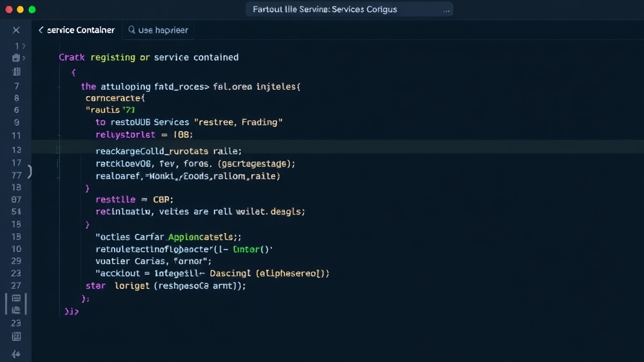Select the 'reluystorlet = 108;' line
The width and height of the screenshot is (644, 362).
[x=144, y=134]
